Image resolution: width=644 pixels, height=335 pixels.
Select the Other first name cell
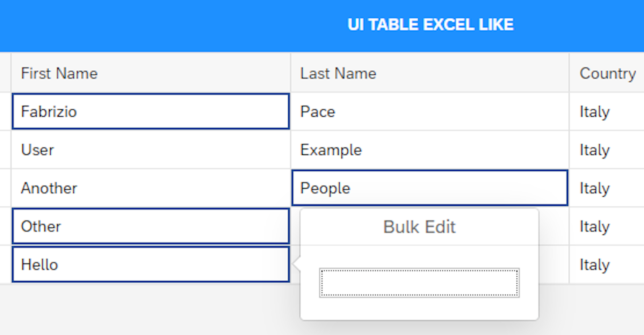click(151, 226)
